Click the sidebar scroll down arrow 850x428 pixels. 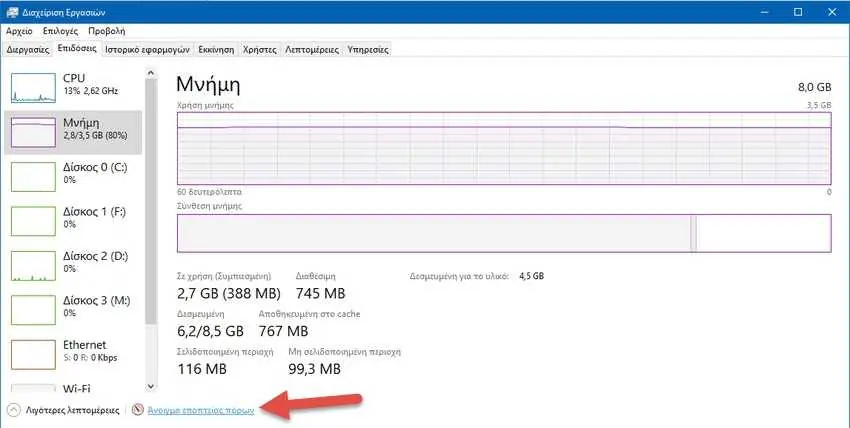151,386
